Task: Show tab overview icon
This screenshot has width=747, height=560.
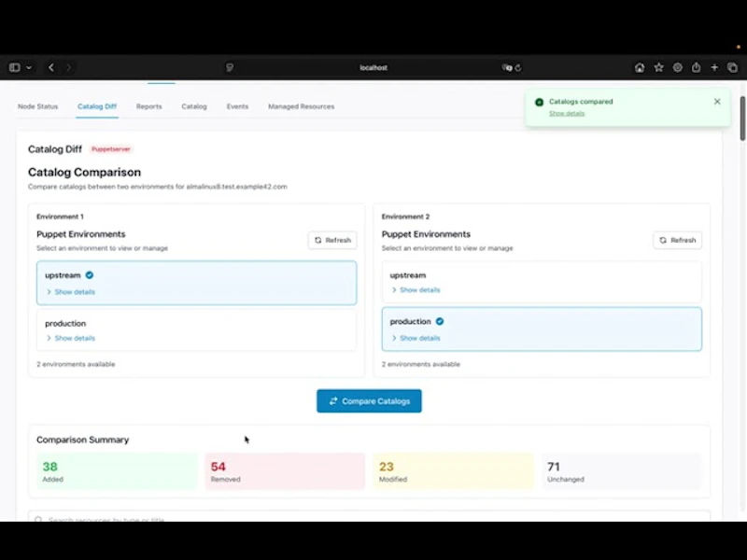Action: click(x=733, y=67)
